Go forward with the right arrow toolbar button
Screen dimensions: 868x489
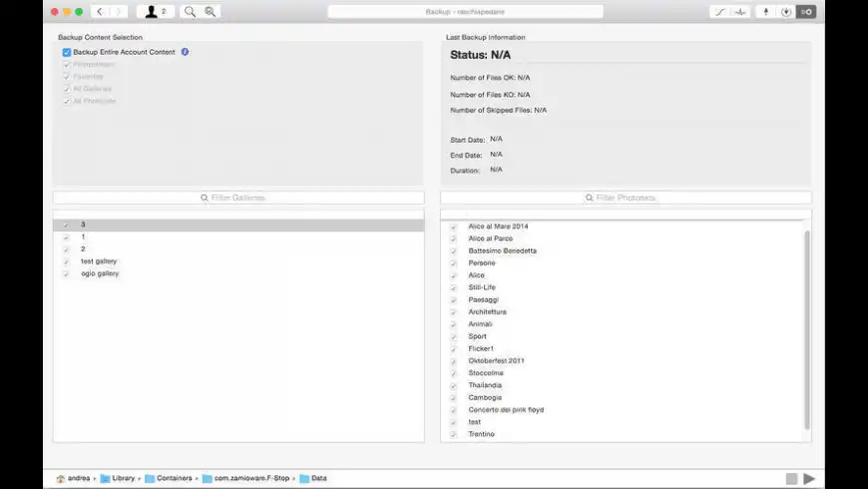pos(119,12)
